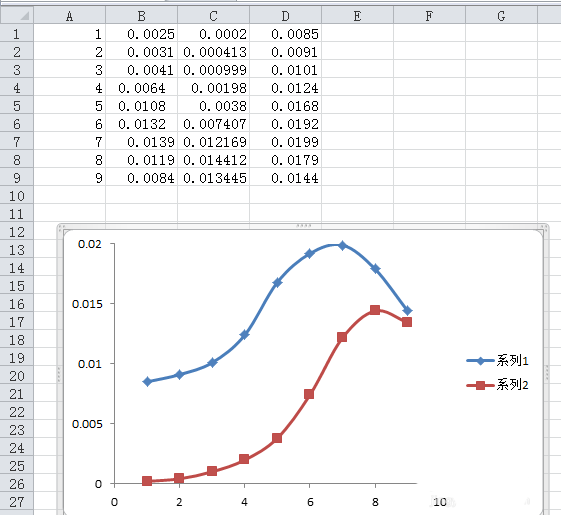This screenshot has height=521, width=561.
Task: Select column C header
Action: 213,15
